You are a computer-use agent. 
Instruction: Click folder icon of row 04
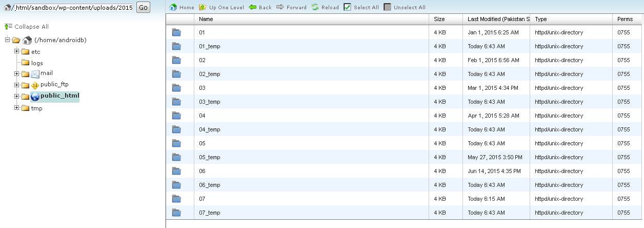[x=176, y=116]
